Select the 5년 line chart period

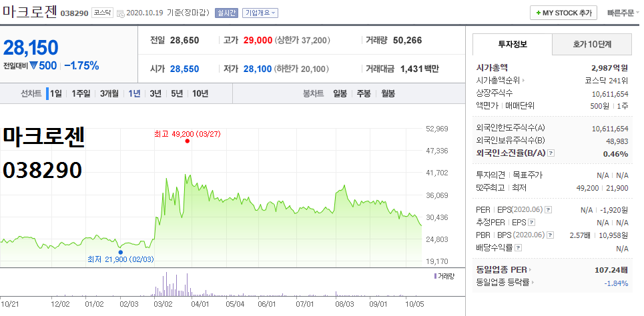pyautogui.click(x=177, y=93)
